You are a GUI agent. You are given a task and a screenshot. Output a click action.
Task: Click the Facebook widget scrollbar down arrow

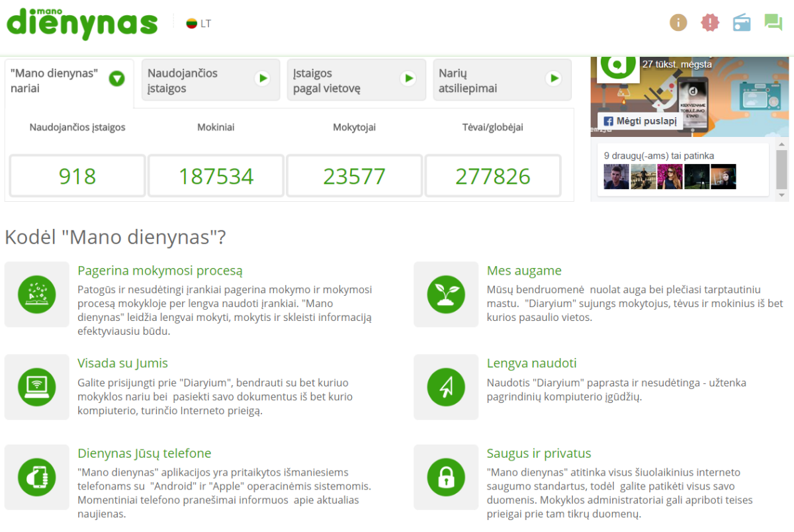click(x=782, y=195)
